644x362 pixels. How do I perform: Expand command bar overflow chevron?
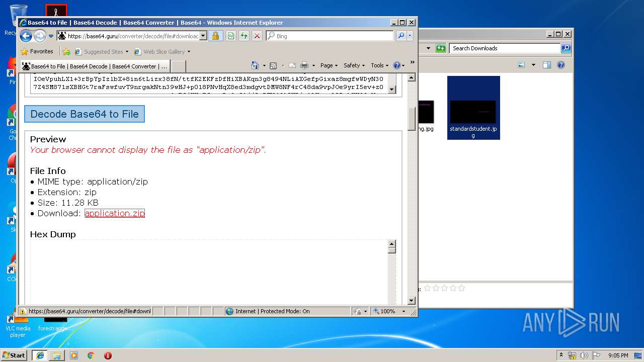(412, 62)
